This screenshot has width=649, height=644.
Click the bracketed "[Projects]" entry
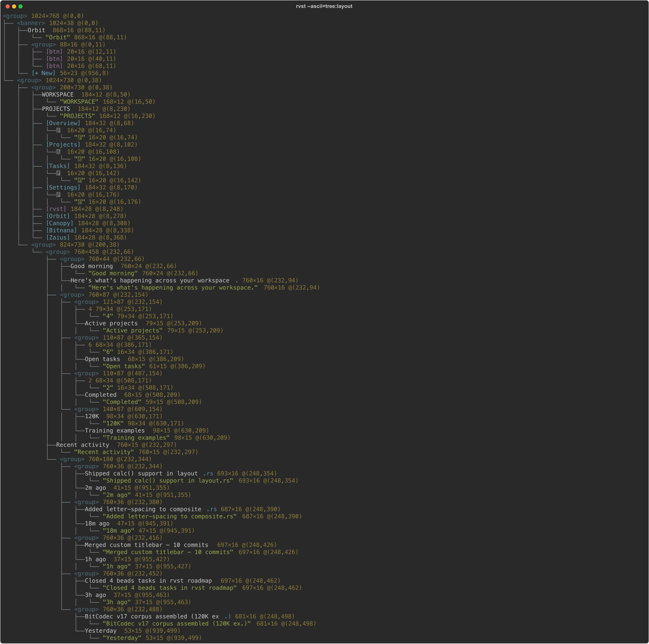[x=63, y=145]
